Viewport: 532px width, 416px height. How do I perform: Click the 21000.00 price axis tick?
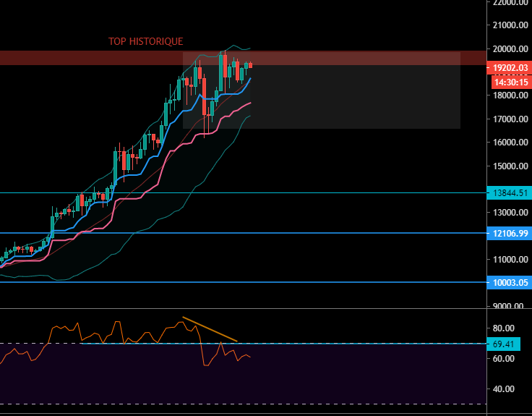coord(510,25)
